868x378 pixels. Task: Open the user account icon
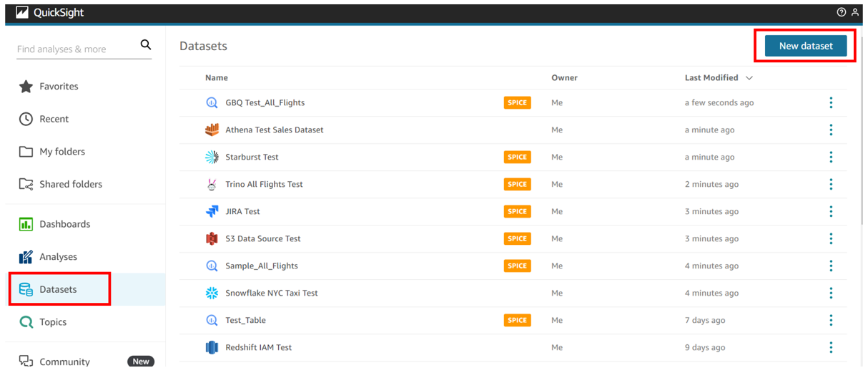point(855,12)
